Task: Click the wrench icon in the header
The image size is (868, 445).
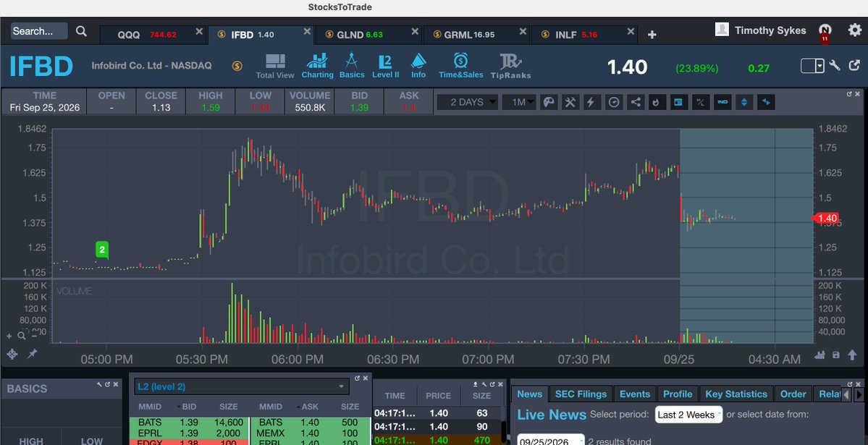Action: [835, 66]
